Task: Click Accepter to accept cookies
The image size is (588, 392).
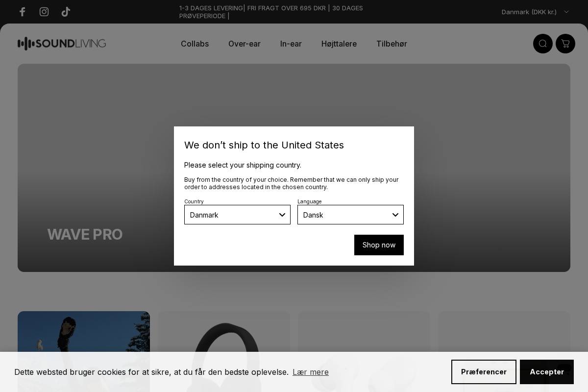Action: click(x=547, y=372)
